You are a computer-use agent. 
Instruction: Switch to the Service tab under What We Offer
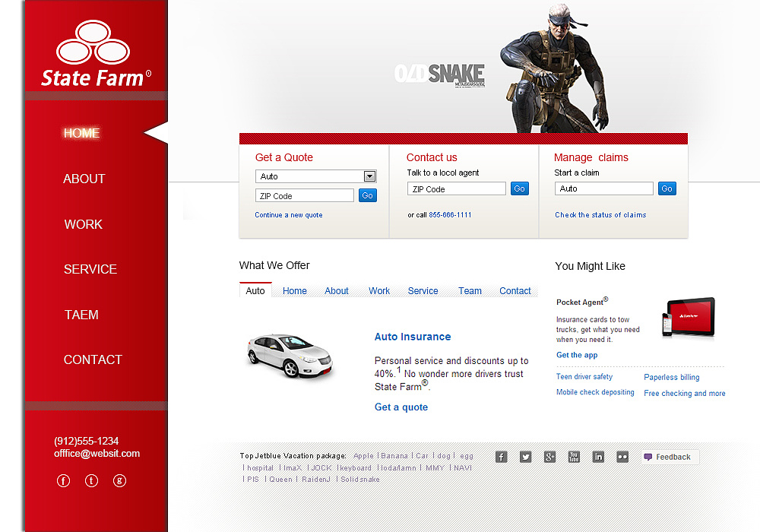click(x=423, y=291)
